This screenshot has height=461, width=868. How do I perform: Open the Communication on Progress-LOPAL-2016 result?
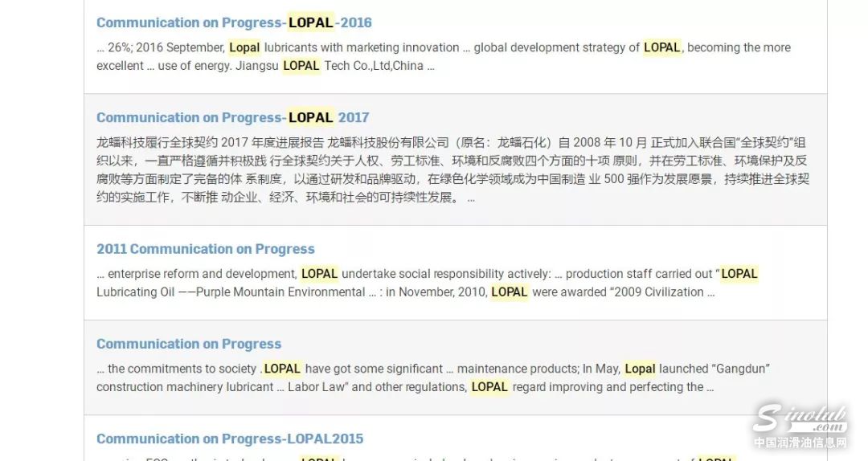pyautogui.click(x=234, y=22)
